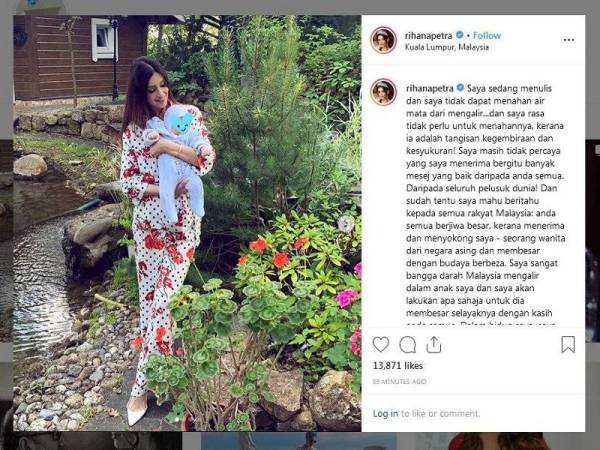Click the profile avatar in post header

click(383, 40)
